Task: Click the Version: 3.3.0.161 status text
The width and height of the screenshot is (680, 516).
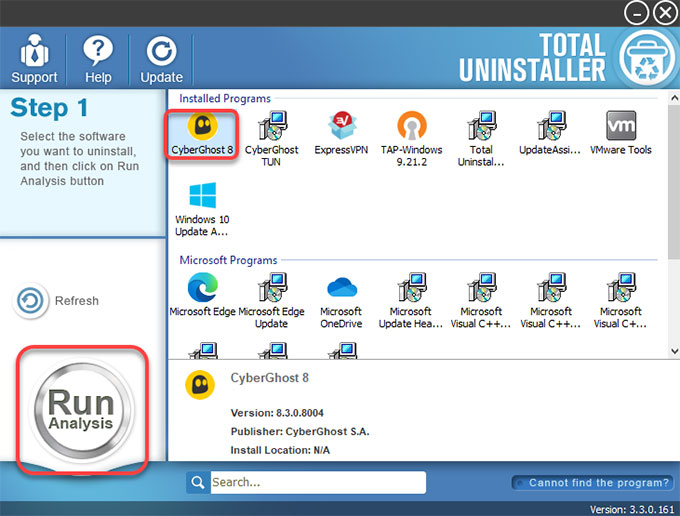Action: tap(632, 509)
